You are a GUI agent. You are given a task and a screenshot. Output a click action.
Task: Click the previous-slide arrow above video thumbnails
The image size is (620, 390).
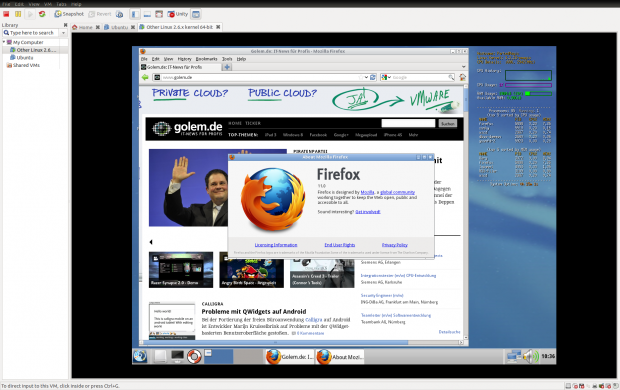pos(151,242)
